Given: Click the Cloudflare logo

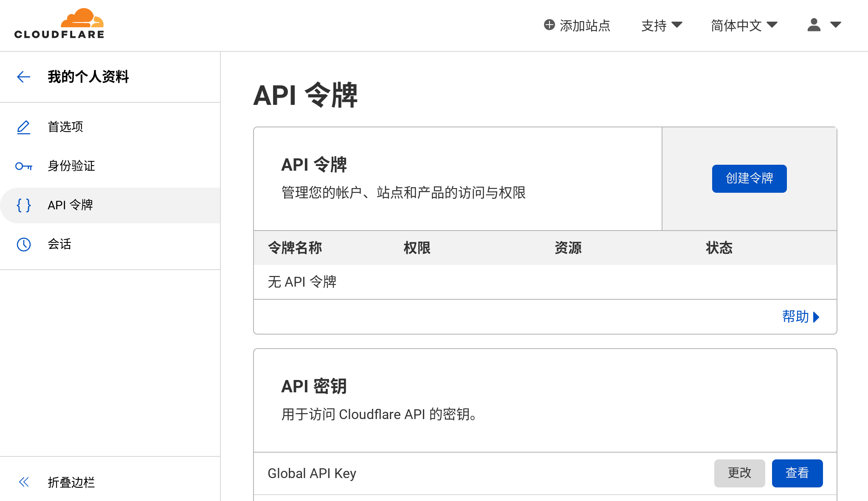Looking at the screenshot, I should (x=59, y=24).
